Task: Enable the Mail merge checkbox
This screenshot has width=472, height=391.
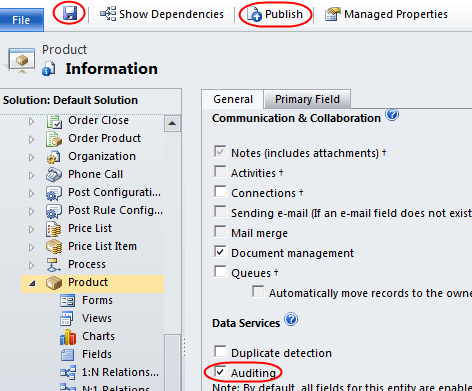Action: [x=220, y=232]
